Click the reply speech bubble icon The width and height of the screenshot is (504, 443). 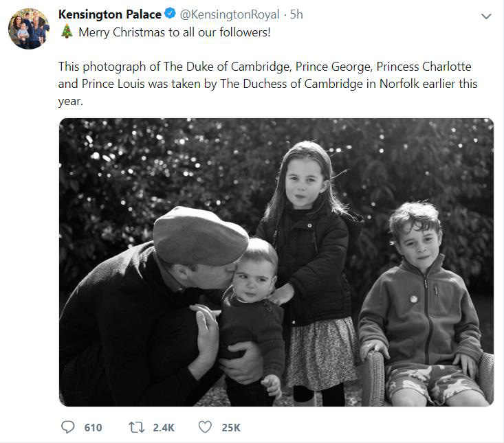click(67, 427)
